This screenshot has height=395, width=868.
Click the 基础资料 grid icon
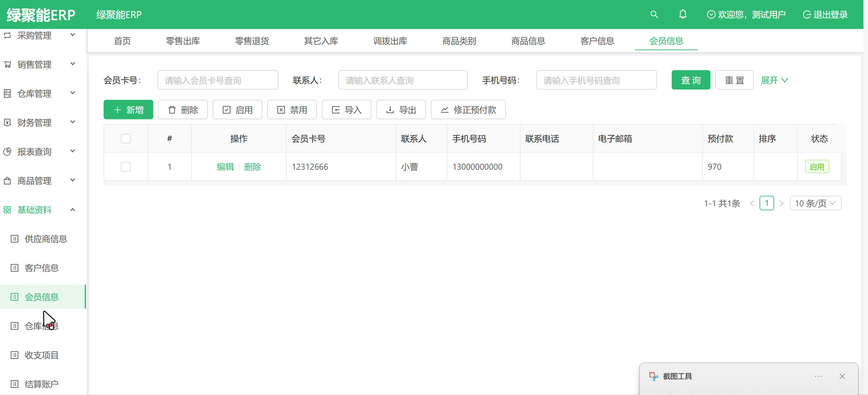8,209
